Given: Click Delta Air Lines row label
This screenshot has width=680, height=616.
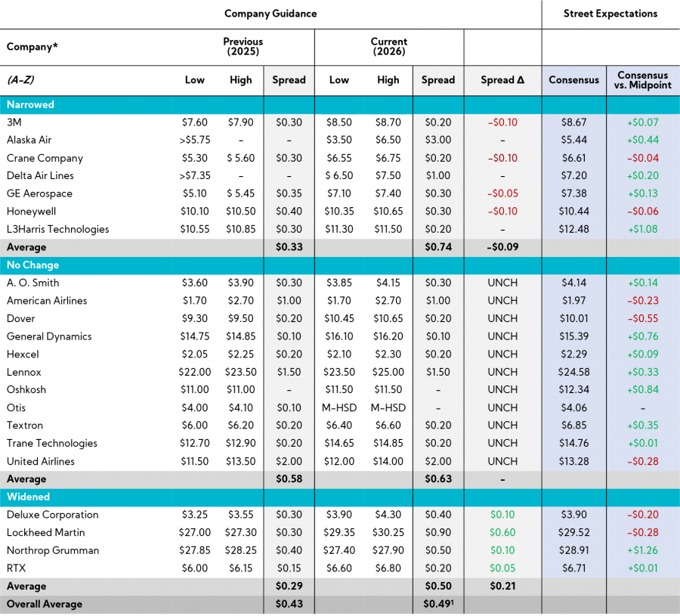Looking at the screenshot, I should click(x=40, y=175).
